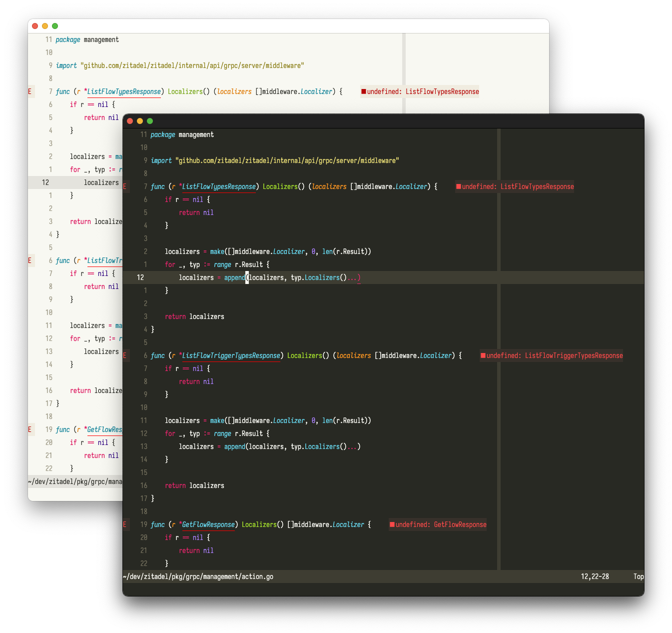Image resolution: width=672 pixels, height=633 pixels.
Task: Click '[]middleware.Localizer' return type on GetFlowResponse line
Action: (326, 524)
